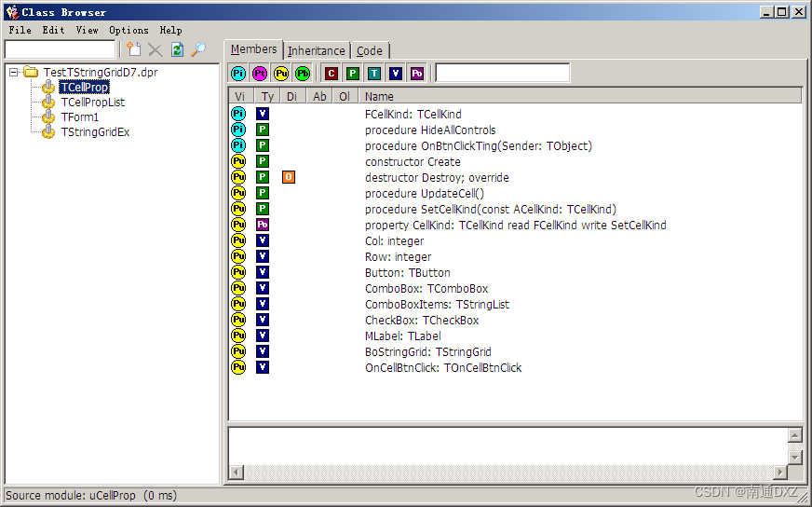Viewport: 812px width, 507px height.
Task: Open the Edit menu
Action: click(53, 30)
